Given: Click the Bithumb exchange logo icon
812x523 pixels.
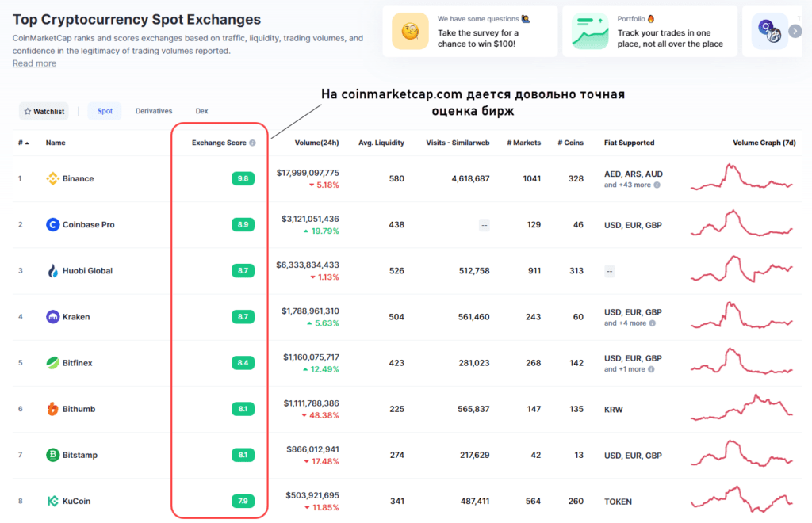Looking at the screenshot, I should (53, 409).
